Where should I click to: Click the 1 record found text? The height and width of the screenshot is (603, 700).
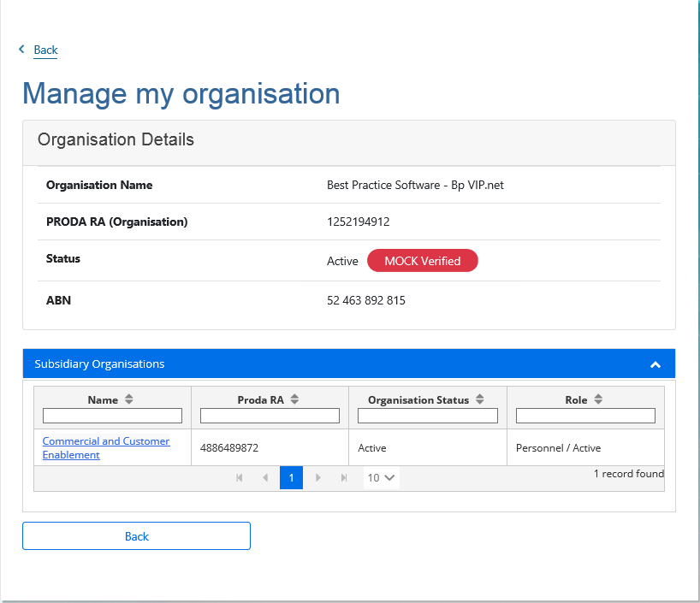pos(629,474)
